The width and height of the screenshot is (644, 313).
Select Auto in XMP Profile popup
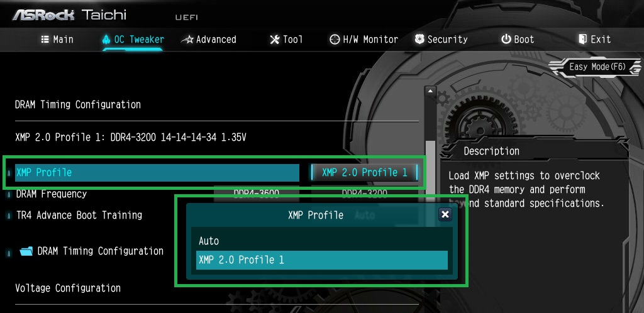pos(321,241)
